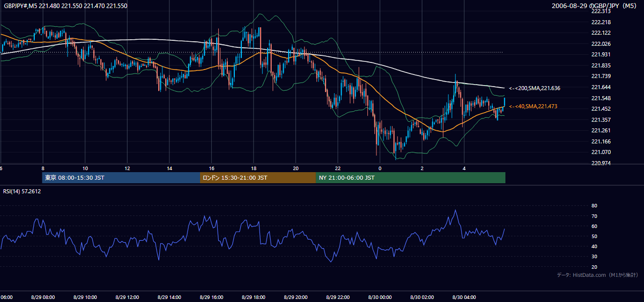Click RSI scale level 70
The width and height of the screenshot is (644, 302).
594,216
